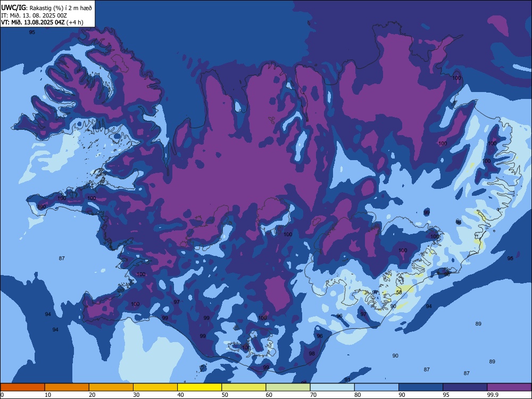Select the dark indigo 95–99.9 legend swatch
Viewport: 532px width, 399px height.
pos(465,387)
